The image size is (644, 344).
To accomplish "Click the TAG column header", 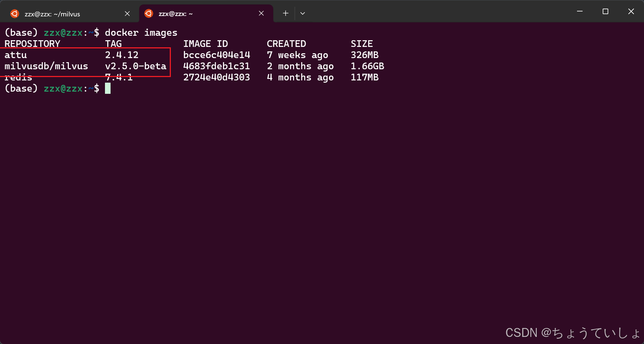I will [x=113, y=44].
